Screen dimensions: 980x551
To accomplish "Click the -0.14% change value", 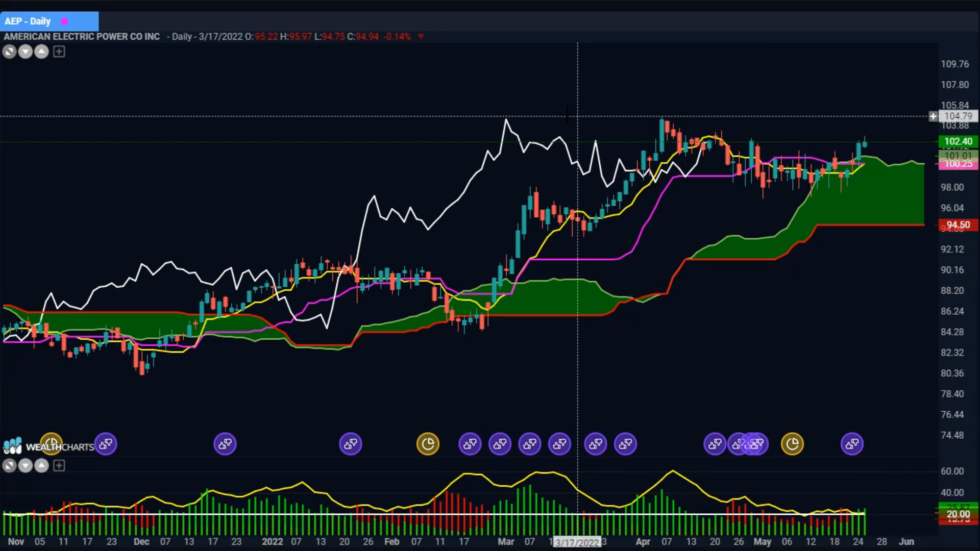I will pyautogui.click(x=397, y=37).
